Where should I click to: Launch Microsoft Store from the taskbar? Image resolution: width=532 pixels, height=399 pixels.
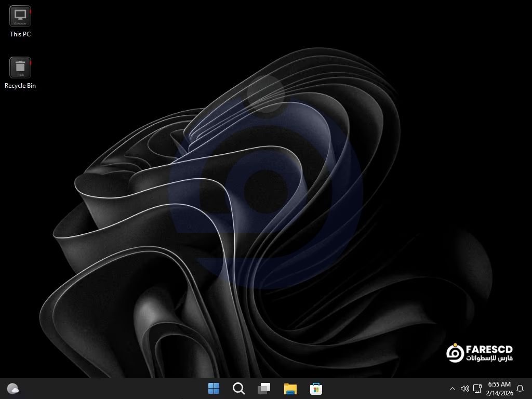[x=315, y=389]
